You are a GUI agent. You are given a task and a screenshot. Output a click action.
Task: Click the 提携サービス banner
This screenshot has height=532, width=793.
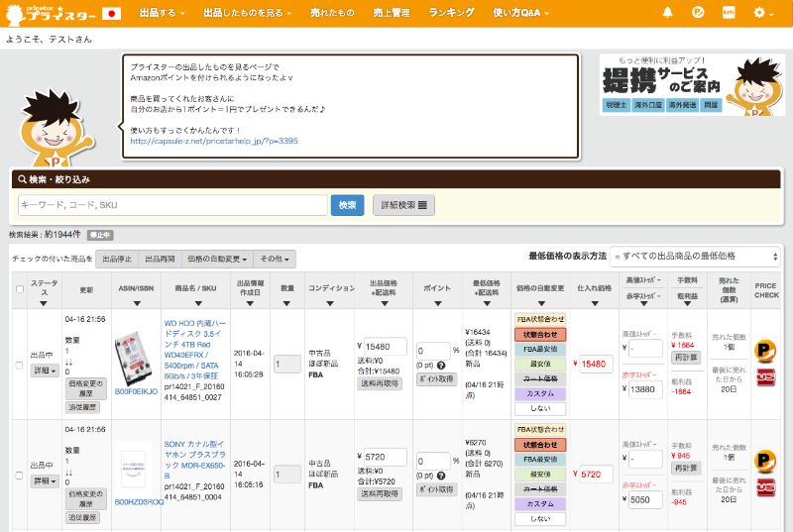tap(692, 85)
